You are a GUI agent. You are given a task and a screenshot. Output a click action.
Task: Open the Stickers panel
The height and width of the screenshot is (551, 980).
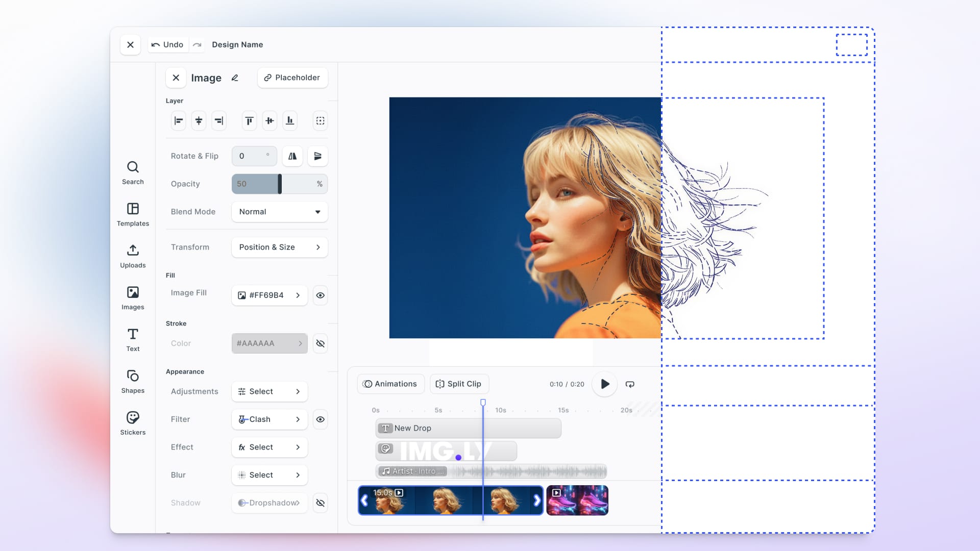[133, 422]
